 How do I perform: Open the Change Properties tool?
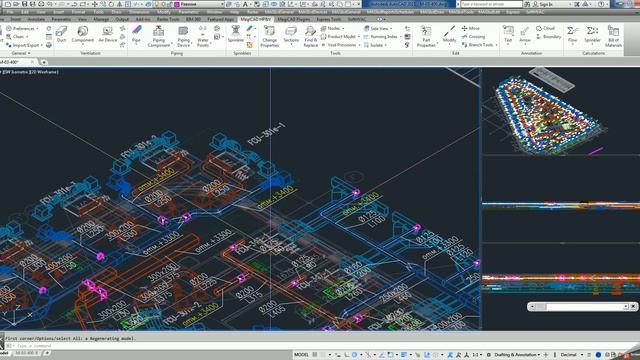pos(269,36)
